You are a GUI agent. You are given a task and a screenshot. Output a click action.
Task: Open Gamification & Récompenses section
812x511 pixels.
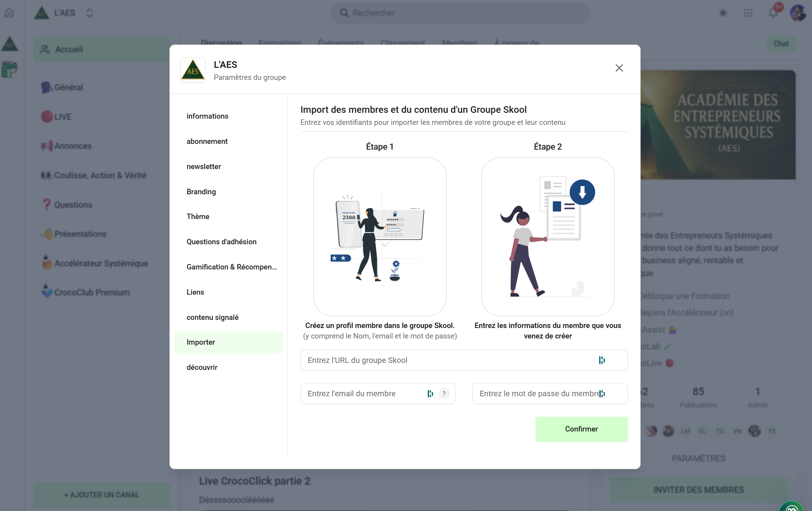(x=228, y=267)
